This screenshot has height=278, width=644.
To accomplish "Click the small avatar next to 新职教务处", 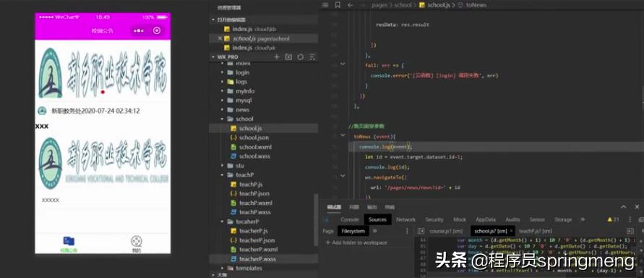I will (42, 111).
